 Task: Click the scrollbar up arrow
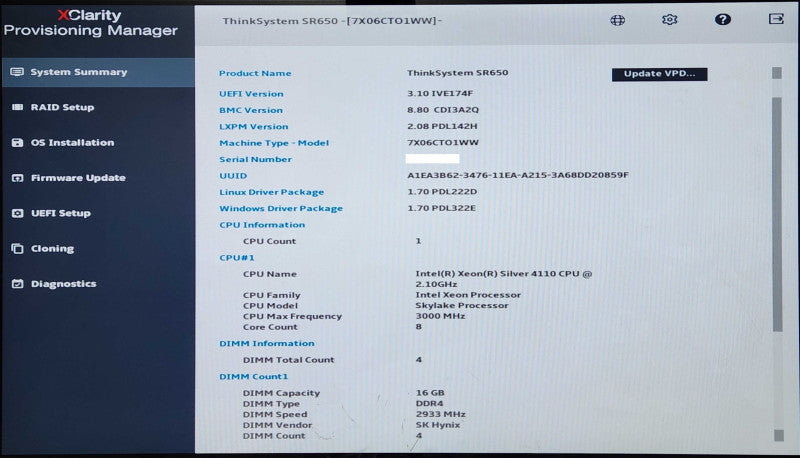tap(777, 73)
